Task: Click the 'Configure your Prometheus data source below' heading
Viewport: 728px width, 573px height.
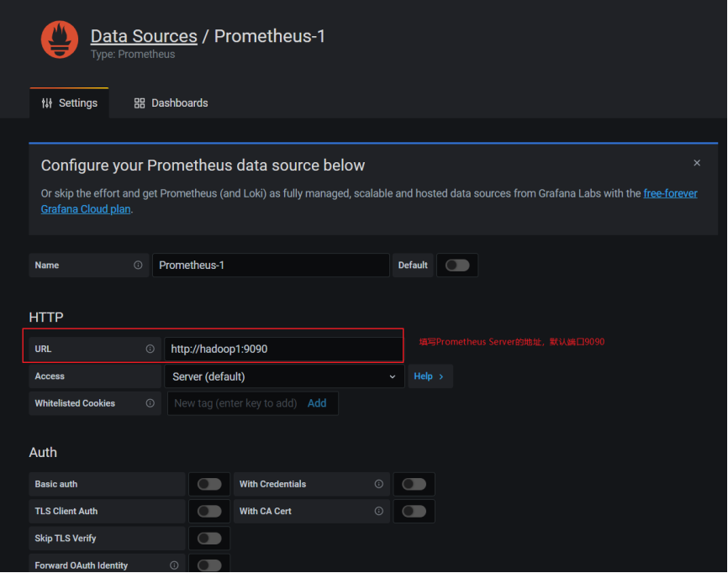Action: click(x=203, y=166)
